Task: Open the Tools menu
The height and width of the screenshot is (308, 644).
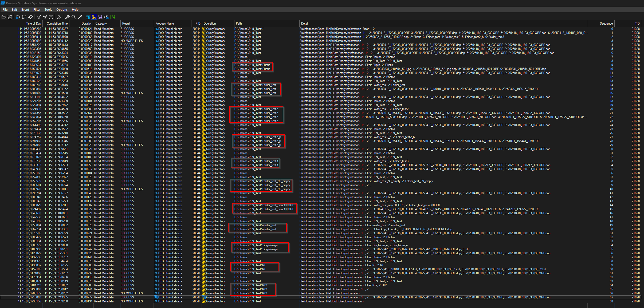Action: [x=48, y=10]
